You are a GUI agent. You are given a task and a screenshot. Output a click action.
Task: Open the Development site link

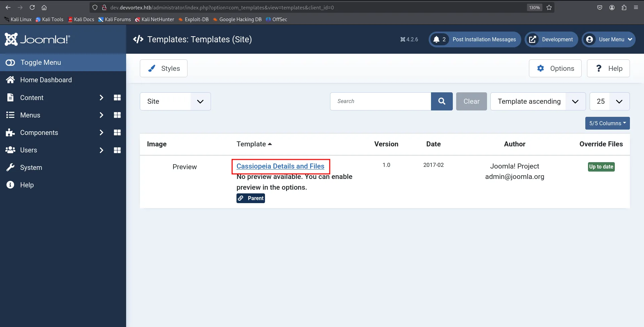click(551, 40)
